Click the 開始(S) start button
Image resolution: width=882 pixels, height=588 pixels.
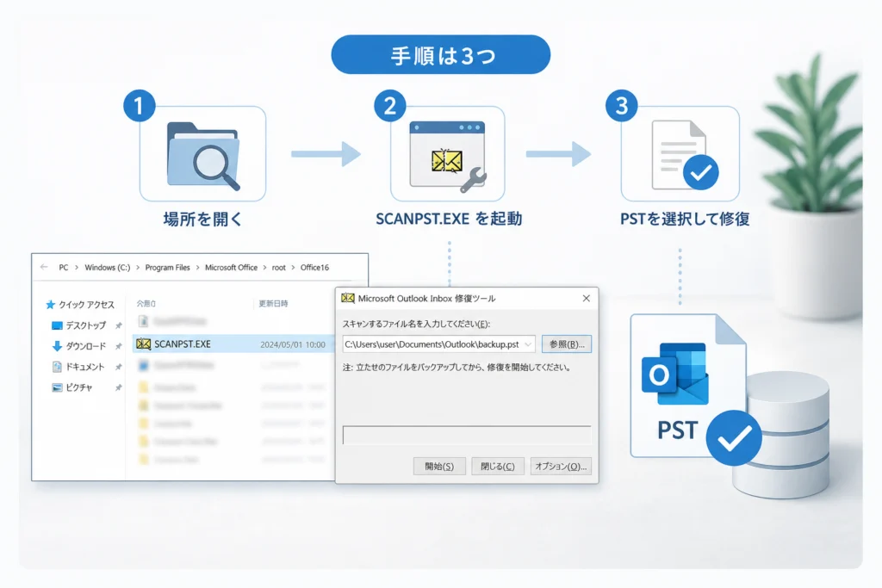[x=439, y=466]
